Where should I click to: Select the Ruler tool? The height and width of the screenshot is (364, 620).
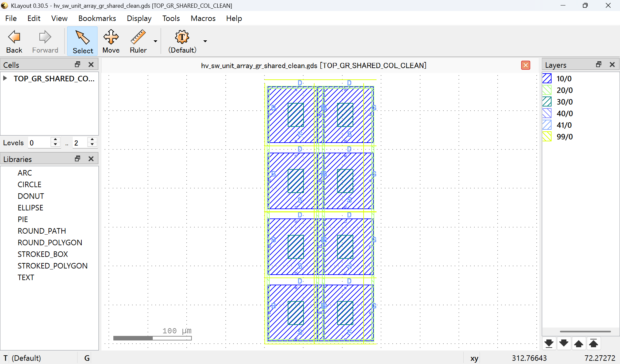(x=138, y=41)
